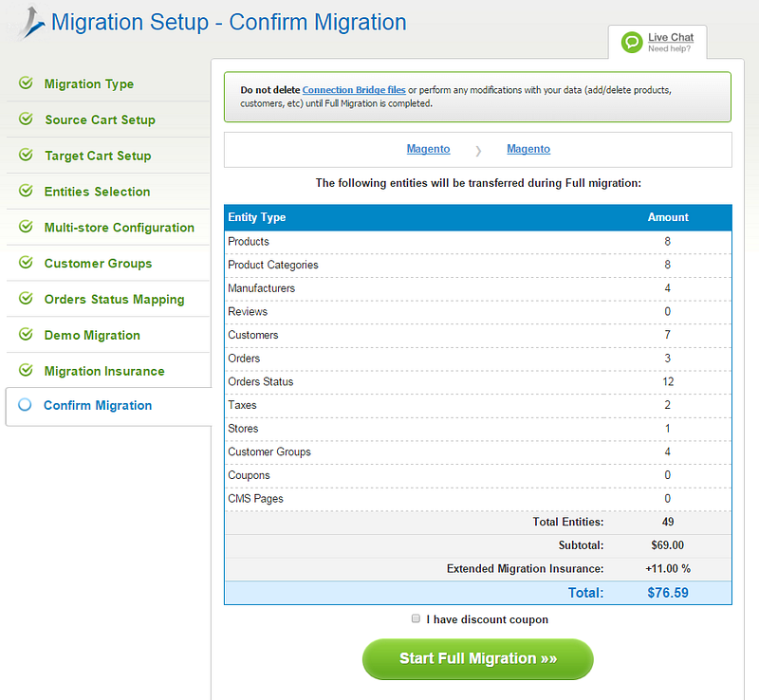The width and height of the screenshot is (759, 700).
Task: Open the Live Chat link
Action: click(x=671, y=37)
